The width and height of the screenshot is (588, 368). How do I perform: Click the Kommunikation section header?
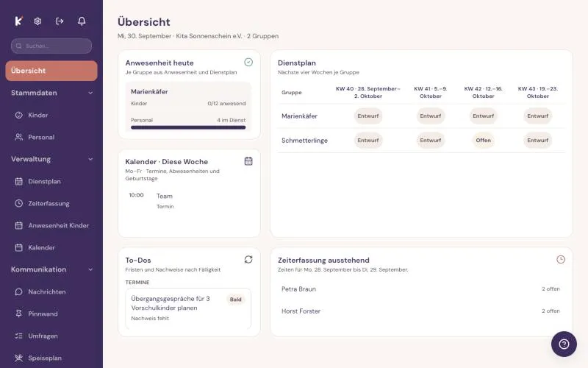point(51,269)
